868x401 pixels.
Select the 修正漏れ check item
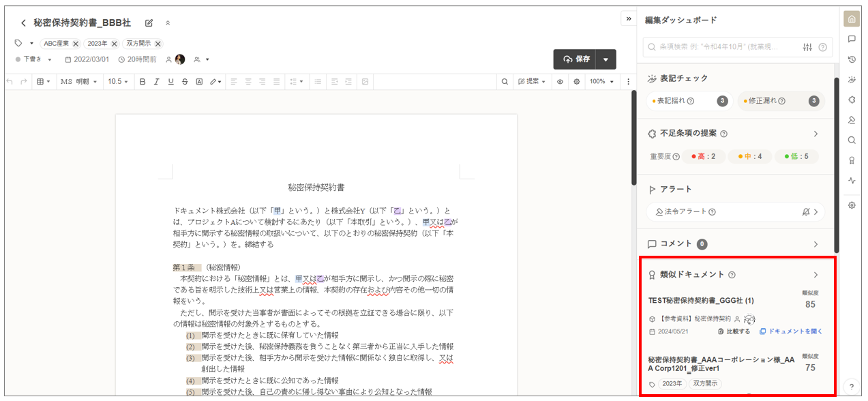coord(781,101)
